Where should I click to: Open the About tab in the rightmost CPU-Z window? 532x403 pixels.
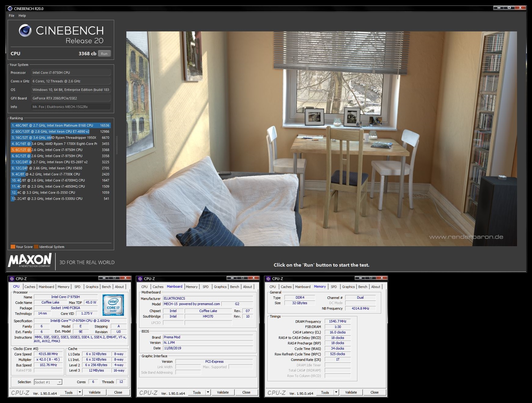tap(376, 287)
